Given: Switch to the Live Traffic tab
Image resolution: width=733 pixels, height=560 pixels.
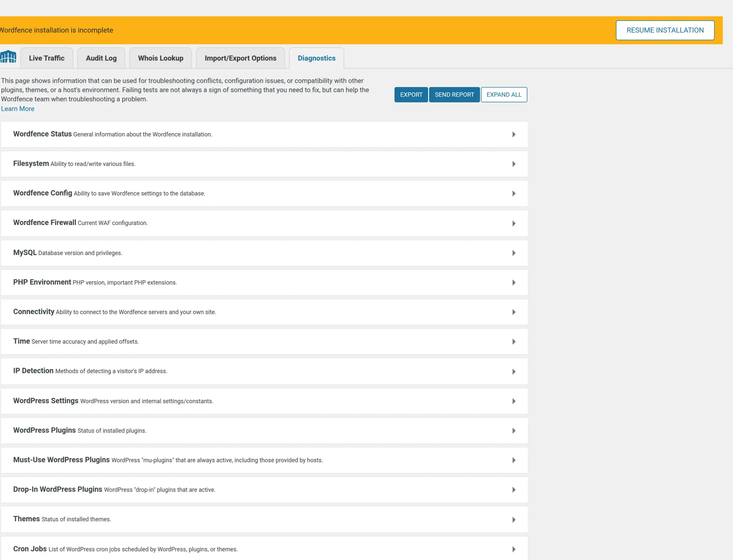Looking at the screenshot, I should (47, 58).
